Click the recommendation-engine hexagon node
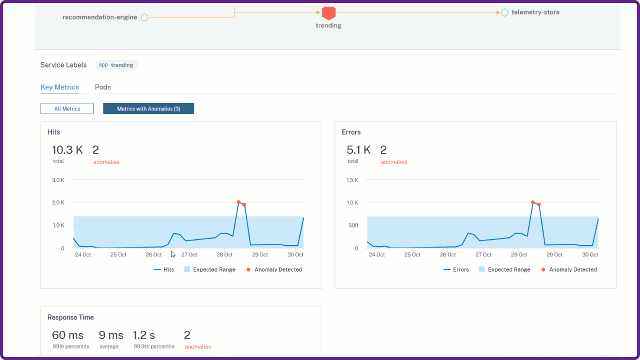The image size is (640, 360). pyautogui.click(x=144, y=18)
